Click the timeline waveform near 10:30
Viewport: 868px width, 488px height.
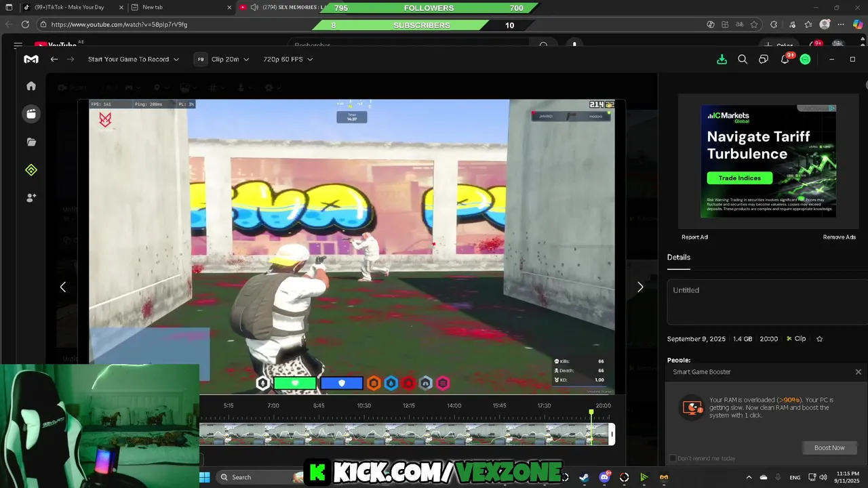pyautogui.click(x=364, y=434)
